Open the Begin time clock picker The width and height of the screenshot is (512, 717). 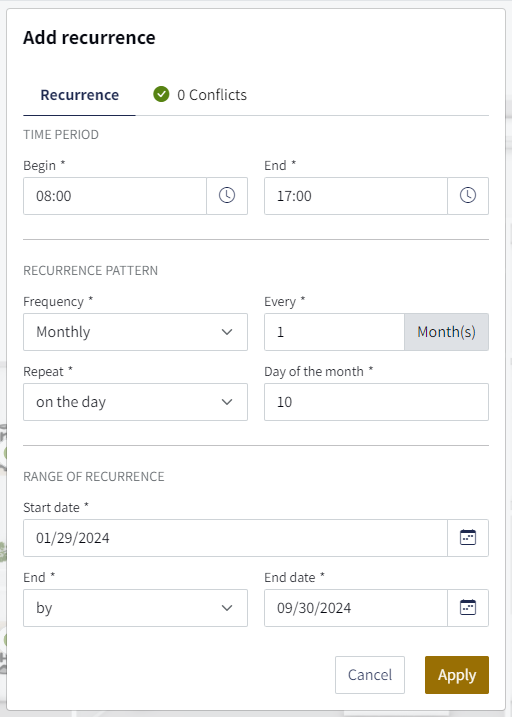[x=227, y=196]
